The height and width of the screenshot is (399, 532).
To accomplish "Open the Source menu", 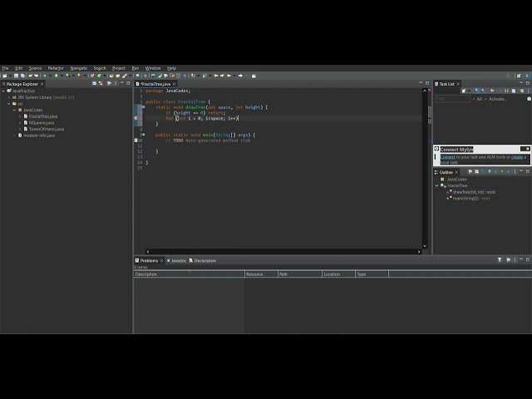I will 35,68.
